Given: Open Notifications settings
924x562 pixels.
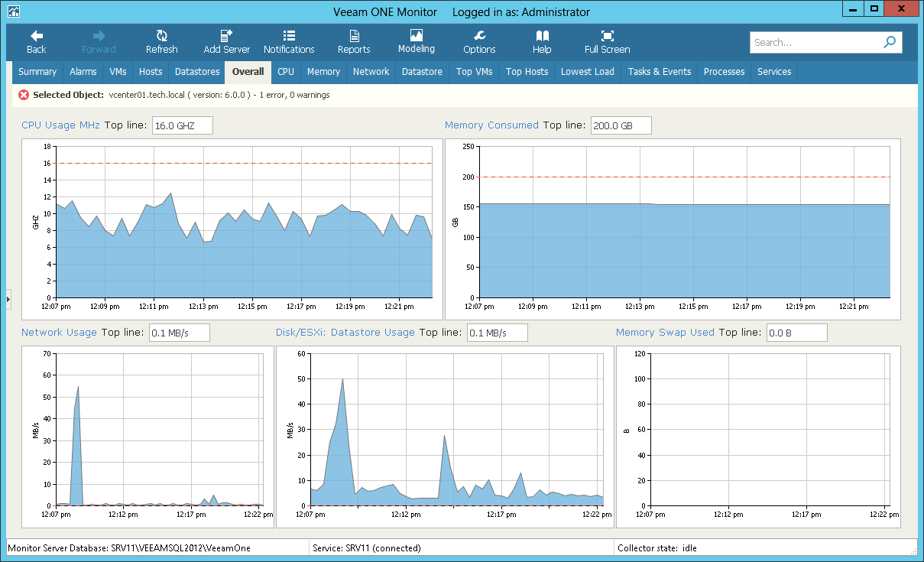Looking at the screenshot, I should point(289,42).
